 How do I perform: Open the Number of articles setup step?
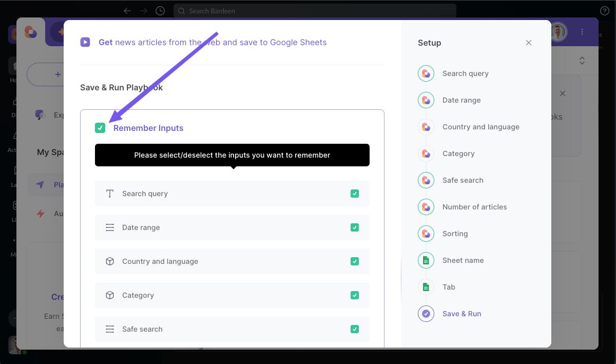(474, 207)
